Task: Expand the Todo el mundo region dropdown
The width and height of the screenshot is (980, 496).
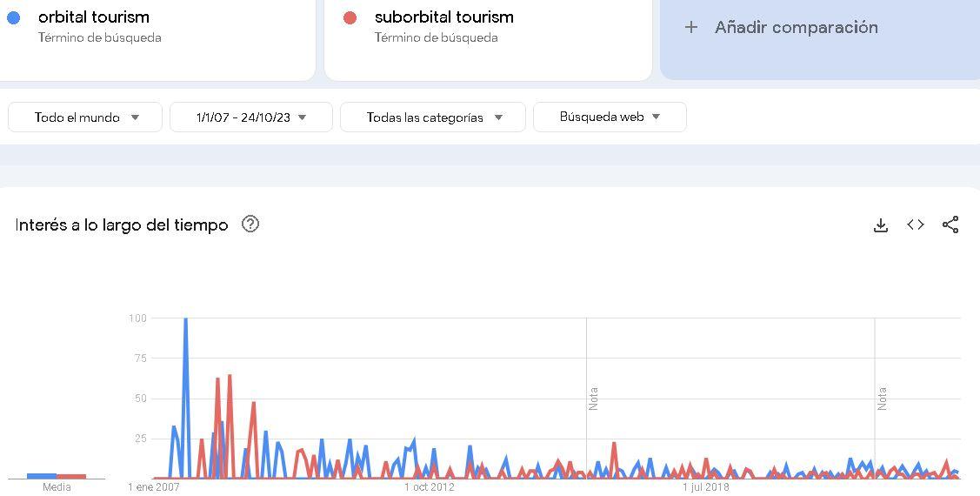Action: point(85,117)
